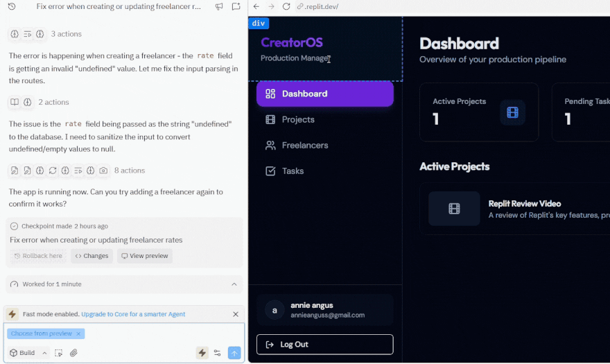The width and height of the screenshot is (610, 364).
Task: Dismiss the fast mode enabled banner
Action: pos(236,314)
